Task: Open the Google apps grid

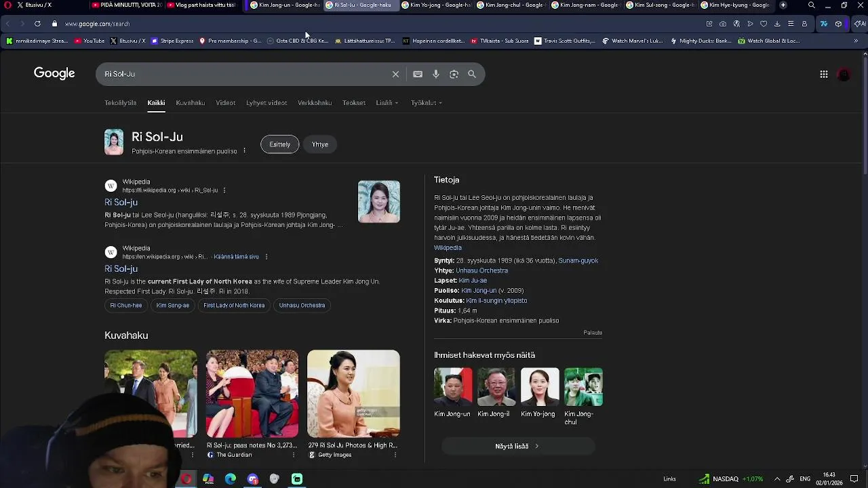Action: pos(824,75)
